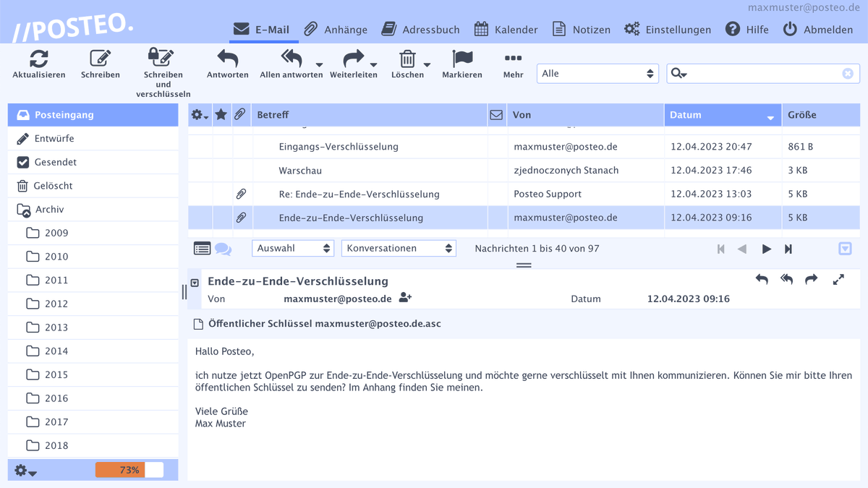Open the Adressbuch tab
The width and height of the screenshot is (868, 488).
[420, 30]
